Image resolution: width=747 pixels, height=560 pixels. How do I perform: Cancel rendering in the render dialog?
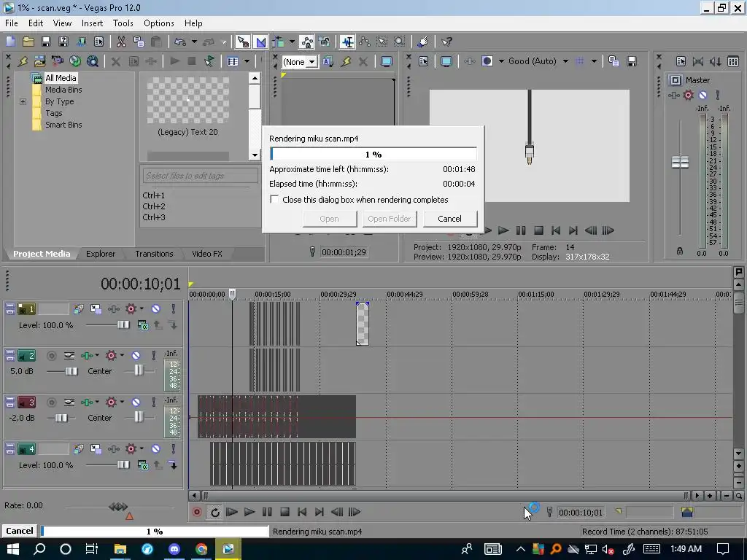(449, 219)
